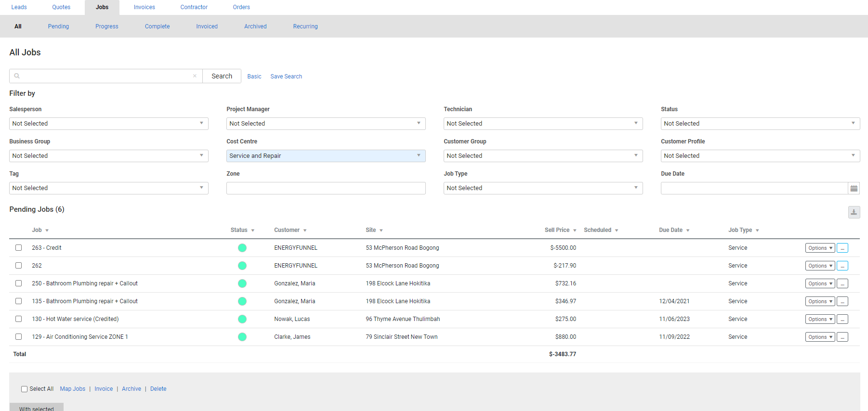Image resolution: width=868 pixels, height=411 pixels.
Task: Open Options dropdown for job 129
Action: pos(820,337)
